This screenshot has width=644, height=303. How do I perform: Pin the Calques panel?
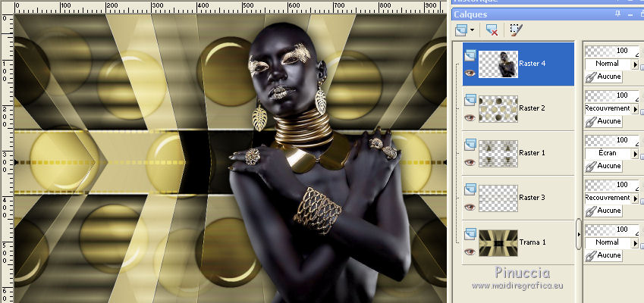617,14
